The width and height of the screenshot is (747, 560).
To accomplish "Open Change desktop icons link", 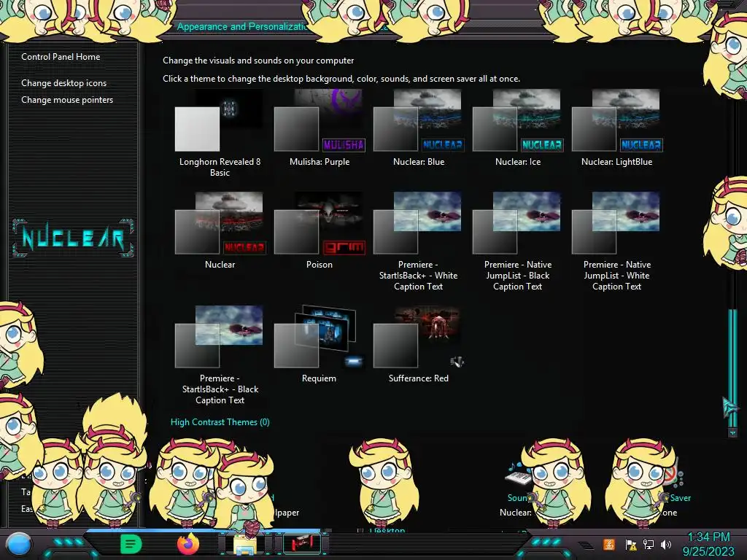I will tap(64, 83).
